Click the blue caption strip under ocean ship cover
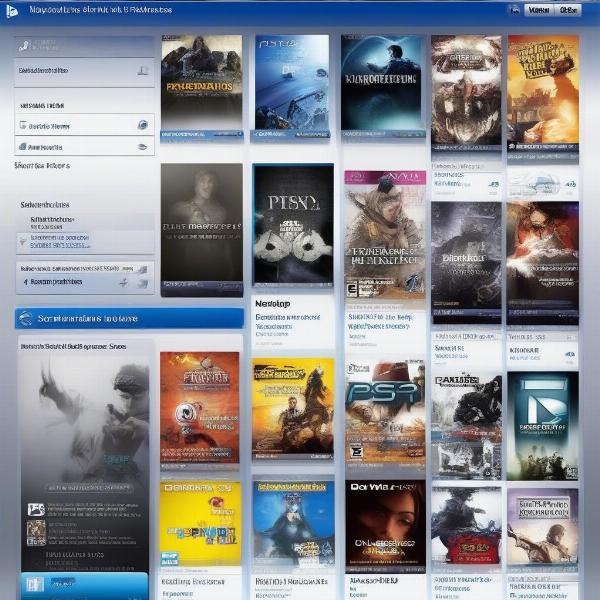The image size is (600, 600). (x=290, y=134)
